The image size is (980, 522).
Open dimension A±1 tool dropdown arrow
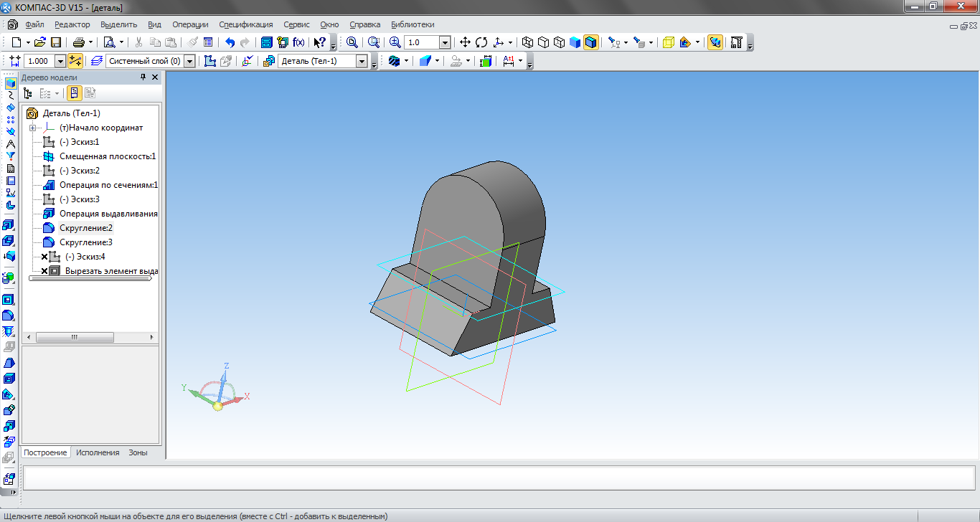click(x=520, y=62)
